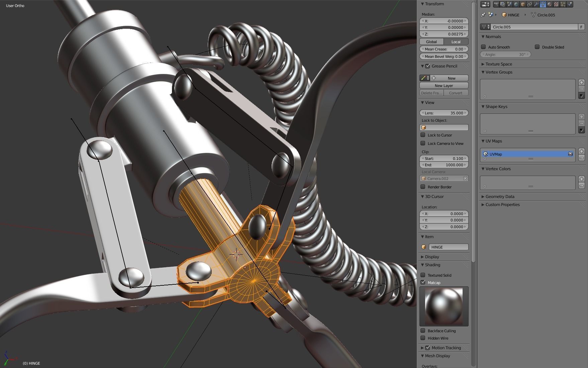Open the Texture tab (checkerboard icon)
The height and width of the screenshot is (368, 588).
(556, 4)
